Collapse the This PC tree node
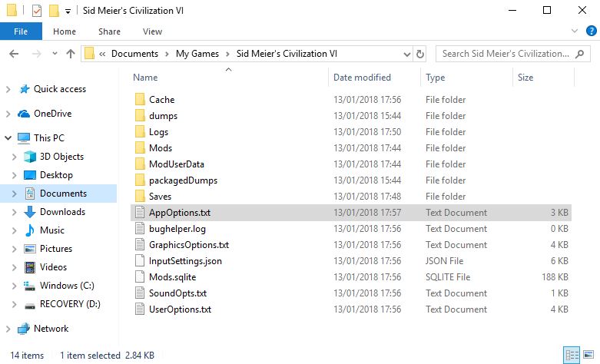Screen dimensions: 600x364 (x=8, y=138)
